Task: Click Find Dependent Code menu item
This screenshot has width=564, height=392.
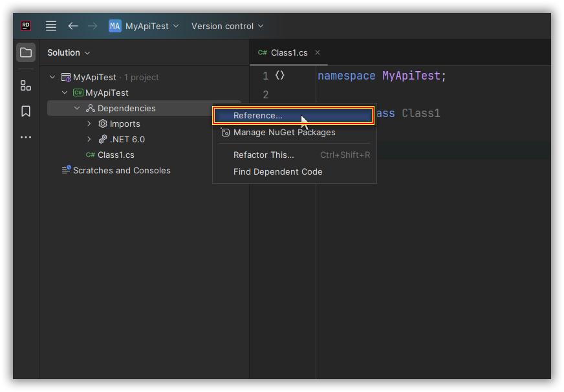Action: click(277, 171)
